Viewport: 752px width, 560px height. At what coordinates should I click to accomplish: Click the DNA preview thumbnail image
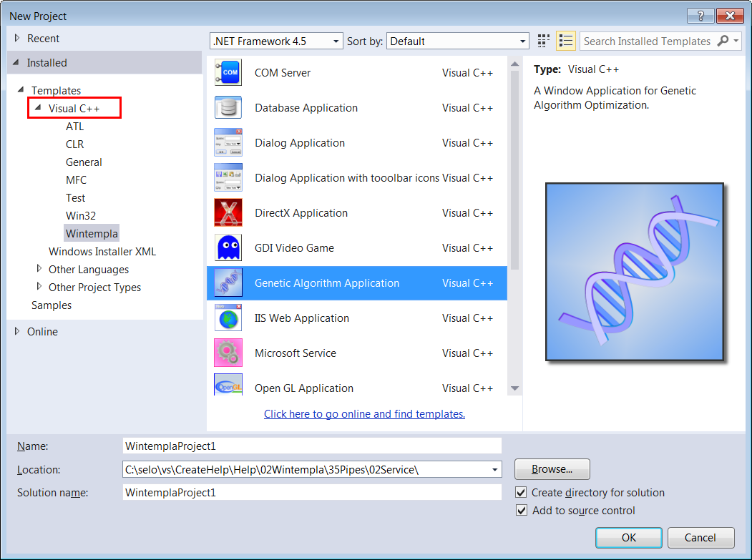click(635, 271)
